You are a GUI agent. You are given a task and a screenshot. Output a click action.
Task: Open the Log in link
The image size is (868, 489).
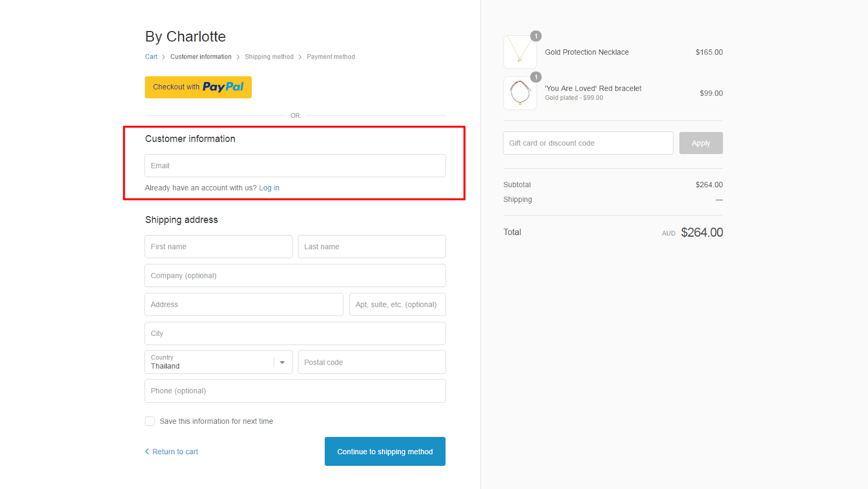[x=269, y=188]
